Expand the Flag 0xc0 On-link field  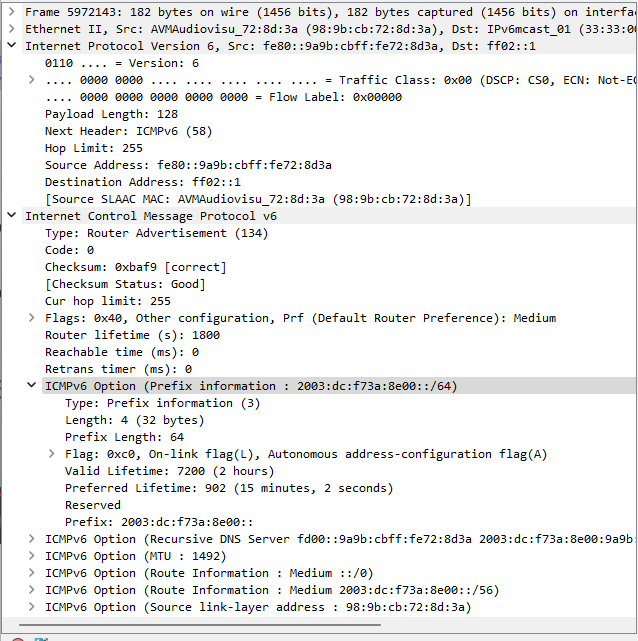[52, 454]
